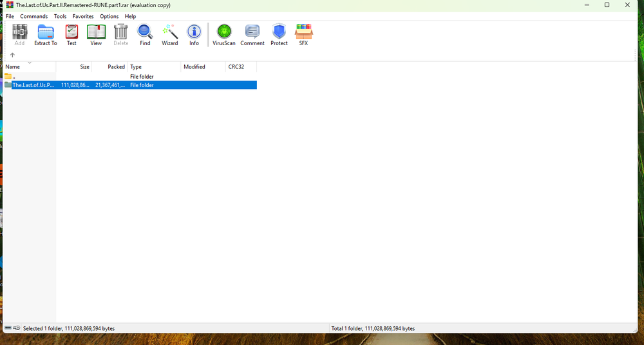Go up one folder level arrow
This screenshot has height=345, width=644.
[12, 55]
